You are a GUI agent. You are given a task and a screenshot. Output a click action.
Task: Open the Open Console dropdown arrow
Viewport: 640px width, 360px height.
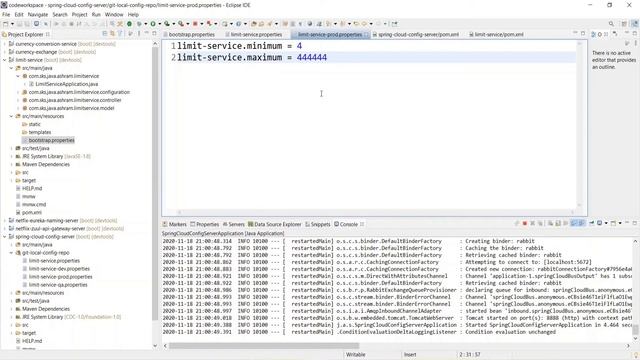620,223
